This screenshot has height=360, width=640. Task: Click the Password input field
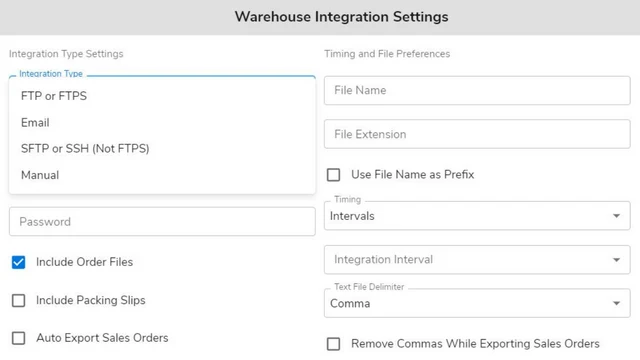(x=162, y=222)
